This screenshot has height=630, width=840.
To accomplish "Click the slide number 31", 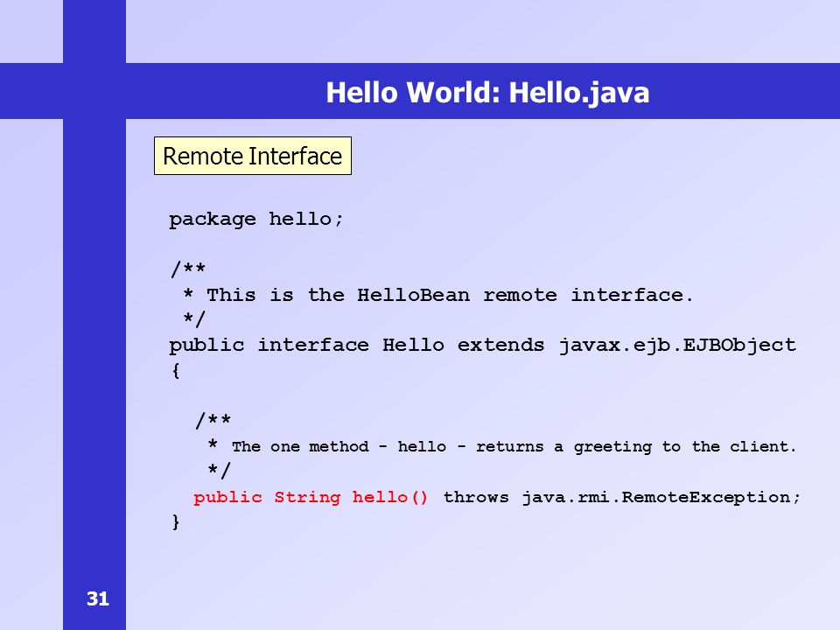I will 98,598.
